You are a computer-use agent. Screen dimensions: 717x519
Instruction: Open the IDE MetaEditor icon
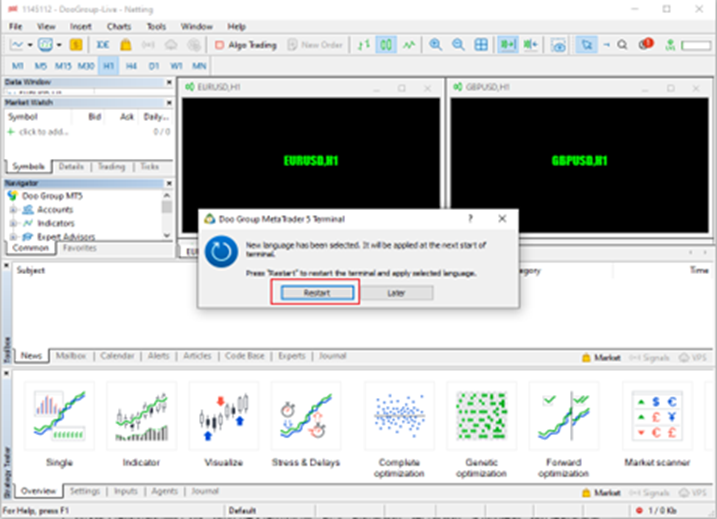[103, 45]
